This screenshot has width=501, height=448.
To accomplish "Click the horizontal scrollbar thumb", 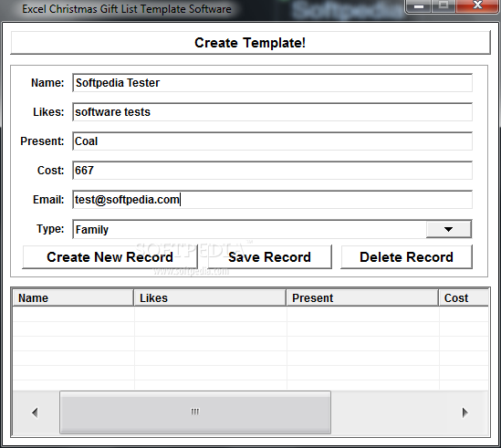I will pyautogui.click(x=195, y=412).
